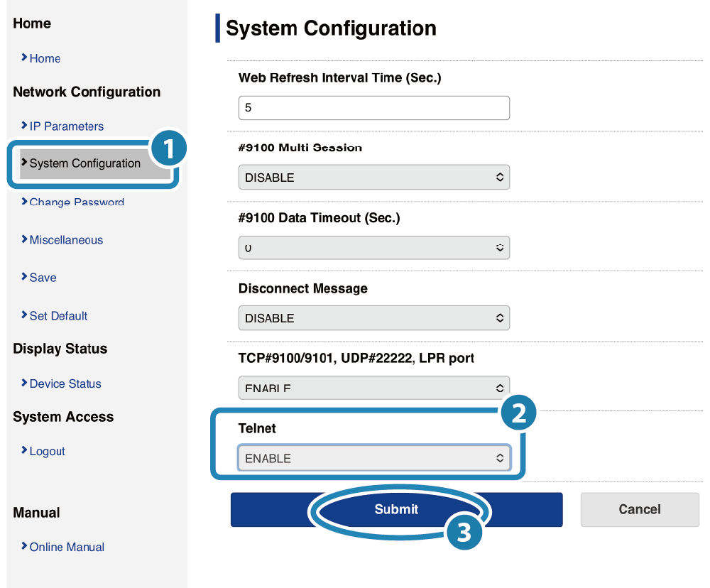This screenshot has width=710, height=588.
Task: Open the #9100 Multi Session dropdown
Action: (373, 177)
